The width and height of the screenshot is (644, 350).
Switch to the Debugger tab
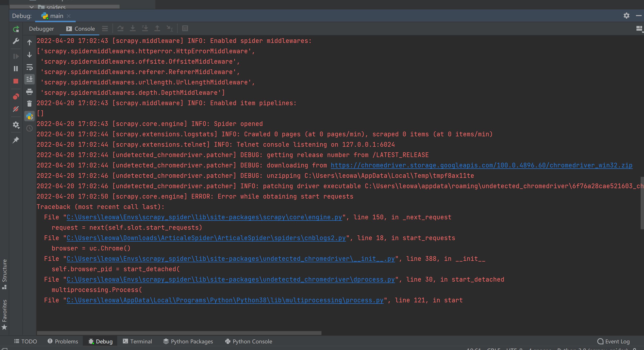(41, 29)
